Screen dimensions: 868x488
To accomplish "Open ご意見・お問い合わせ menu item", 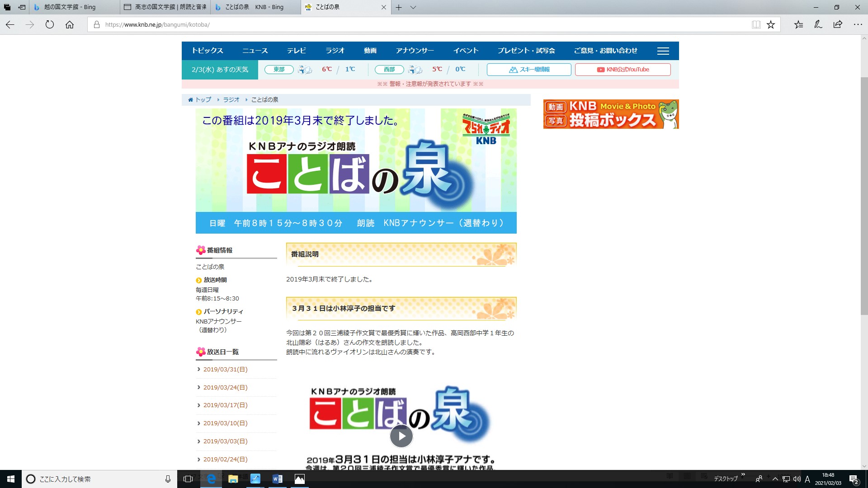I will coord(606,51).
